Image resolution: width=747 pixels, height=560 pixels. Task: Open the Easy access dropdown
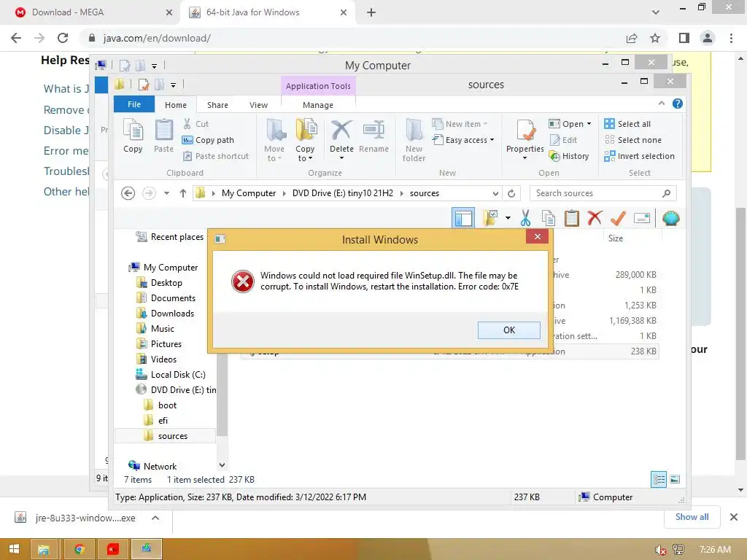tap(463, 140)
